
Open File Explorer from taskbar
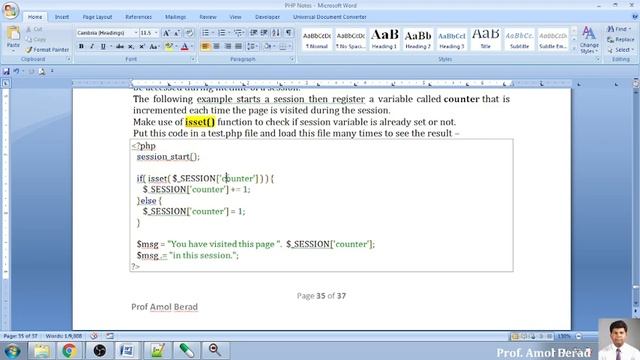point(41,351)
